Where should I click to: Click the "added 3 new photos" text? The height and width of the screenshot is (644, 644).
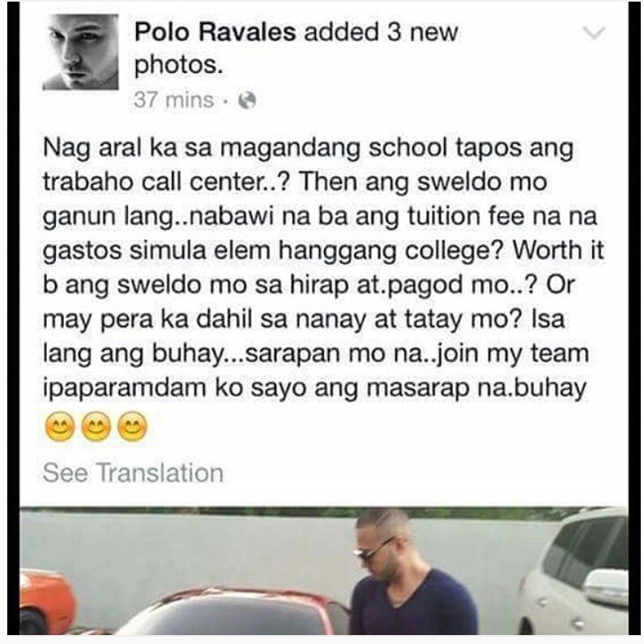click(296, 49)
